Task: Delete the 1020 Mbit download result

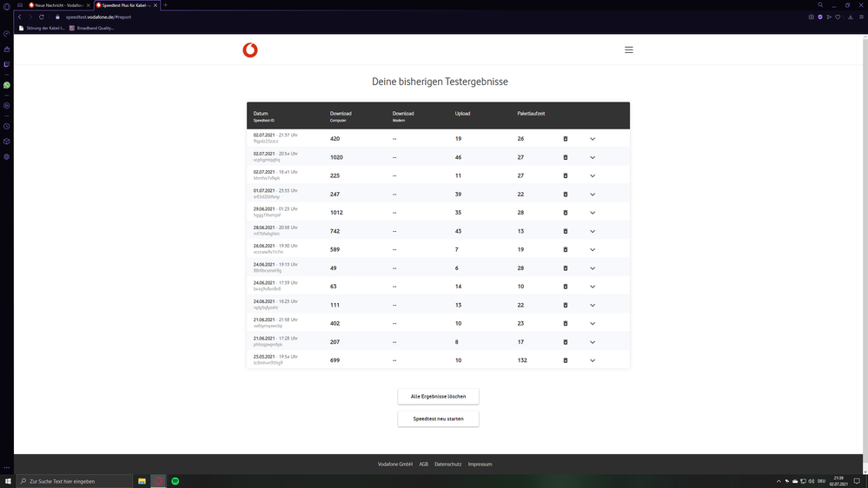Action: pyautogui.click(x=565, y=157)
